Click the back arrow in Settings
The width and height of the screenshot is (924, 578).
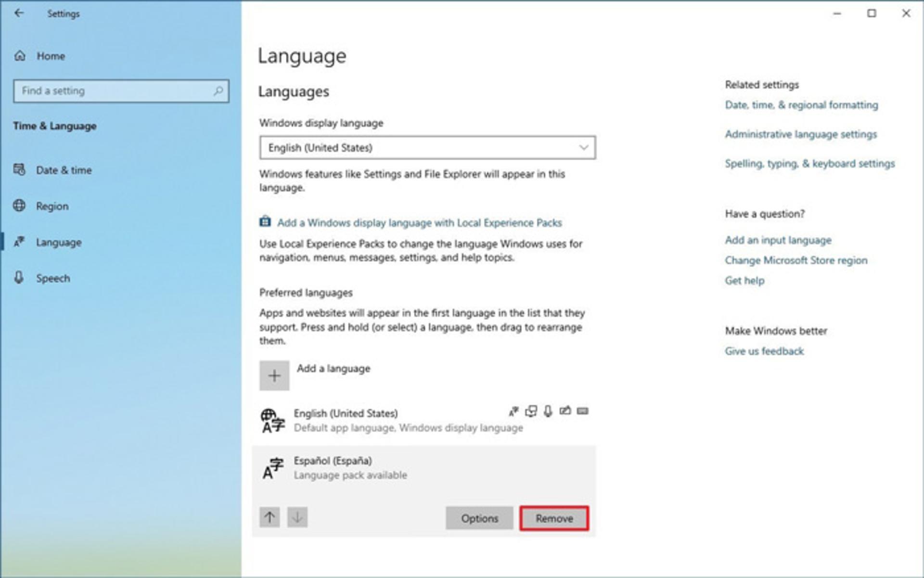tap(19, 13)
